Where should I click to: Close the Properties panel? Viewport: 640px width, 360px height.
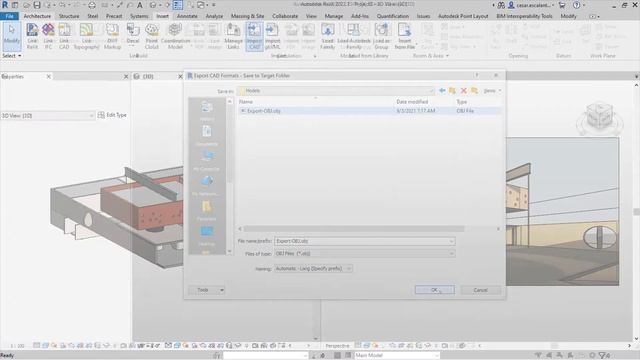[49, 76]
